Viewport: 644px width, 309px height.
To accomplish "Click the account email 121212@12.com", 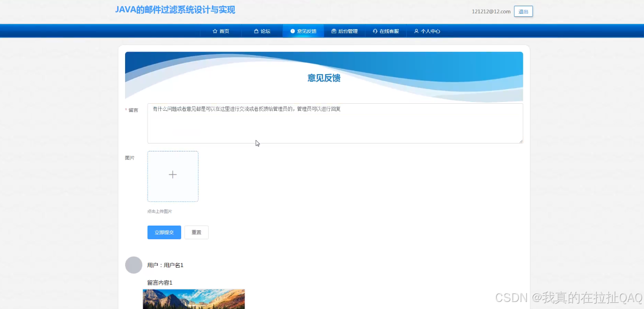I will tap(491, 11).
